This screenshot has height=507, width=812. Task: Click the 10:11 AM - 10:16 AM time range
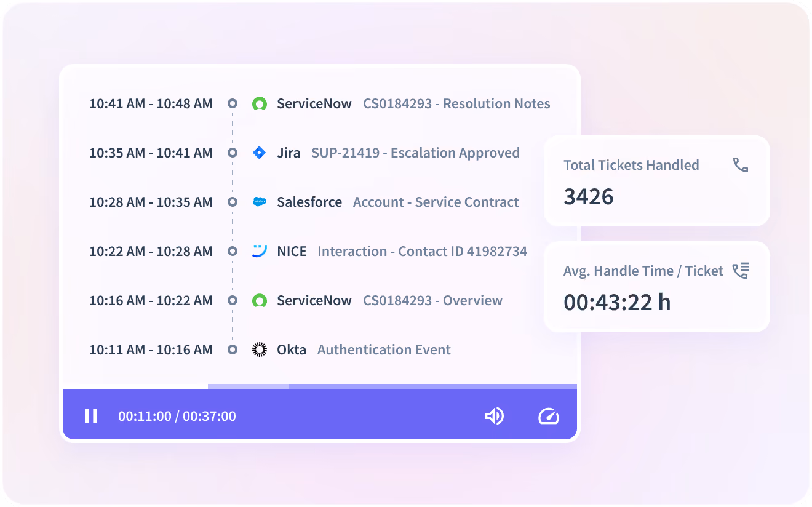(x=151, y=349)
